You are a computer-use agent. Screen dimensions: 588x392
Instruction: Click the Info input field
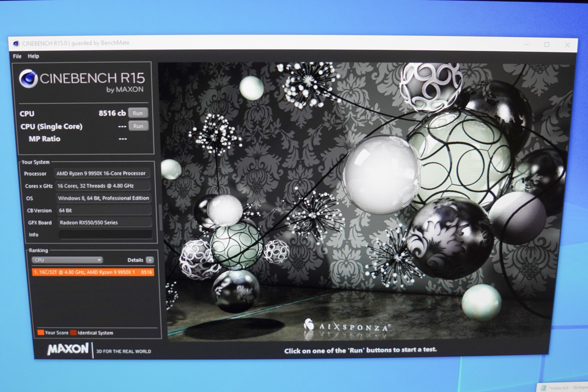(x=105, y=235)
